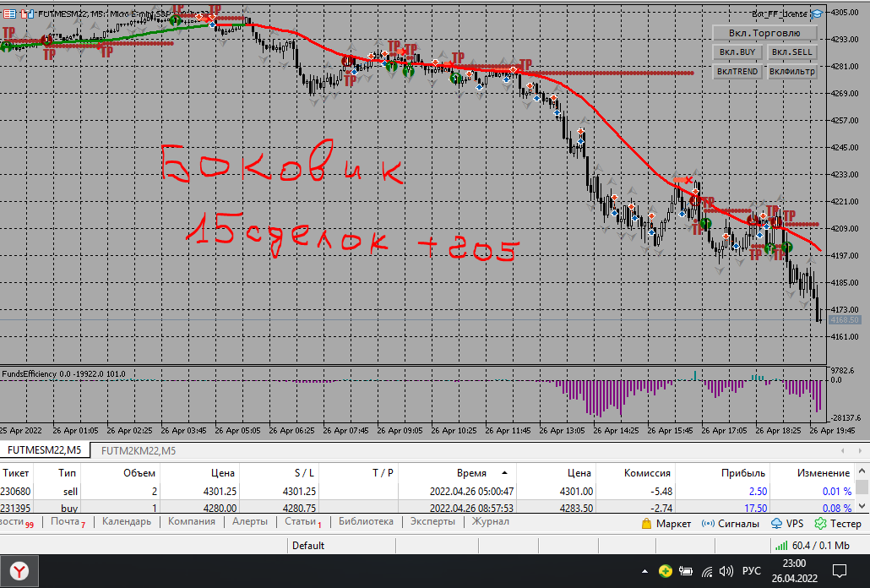Viewport: 870px width, 588px height.
Task: Open the Тестер strategy tester icon
Action: (x=820, y=524)
